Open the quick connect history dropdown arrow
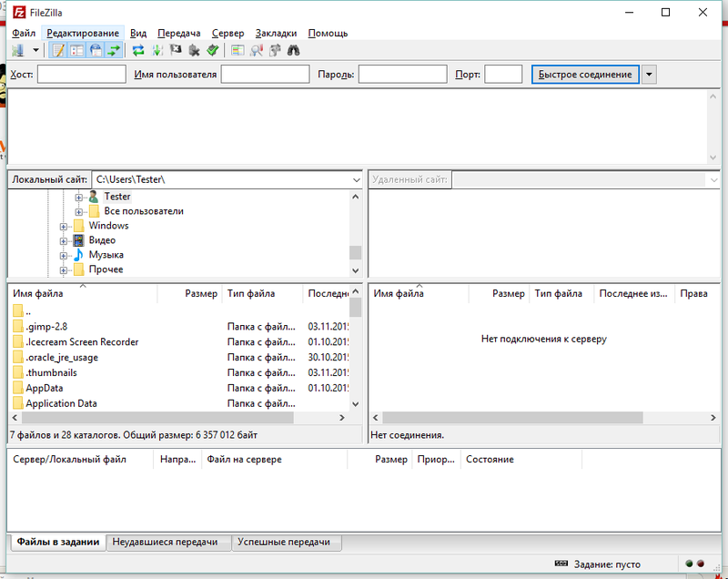 click(649, 75)
